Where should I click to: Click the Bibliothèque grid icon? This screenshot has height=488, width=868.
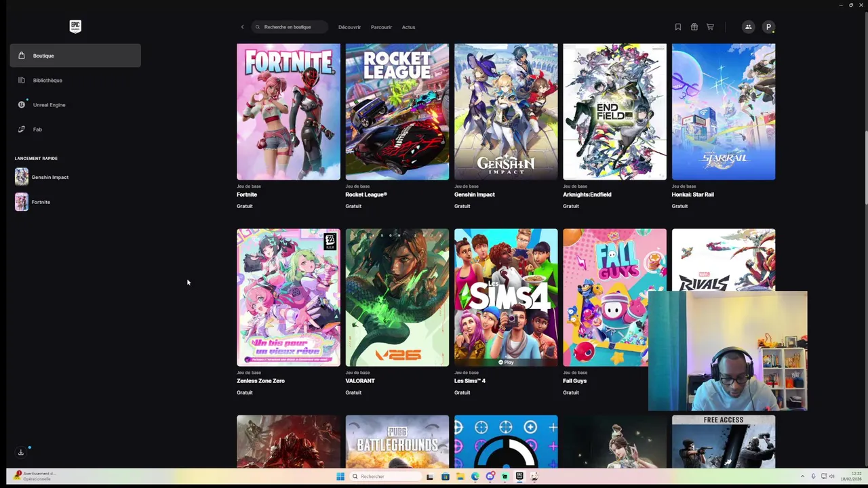coord(22,80)
